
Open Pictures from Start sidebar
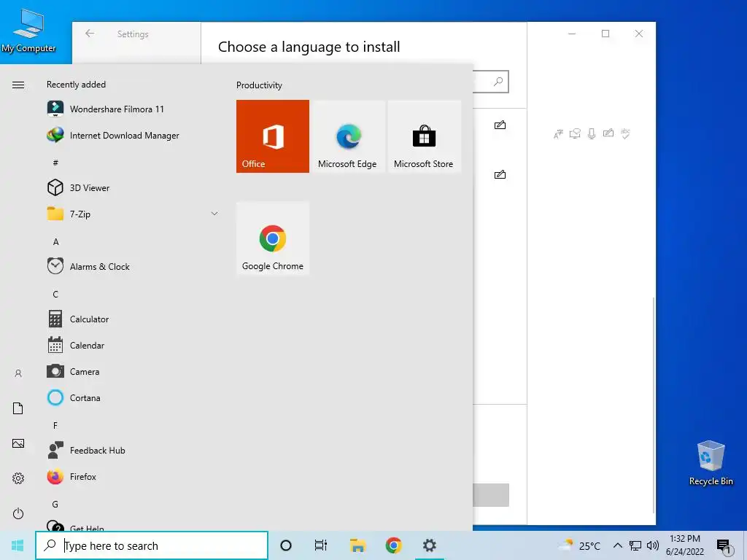tap(18, 443)
